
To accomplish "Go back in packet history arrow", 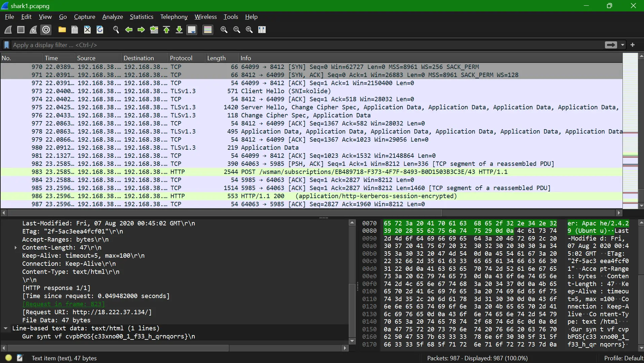I will (x=129, y=30).
